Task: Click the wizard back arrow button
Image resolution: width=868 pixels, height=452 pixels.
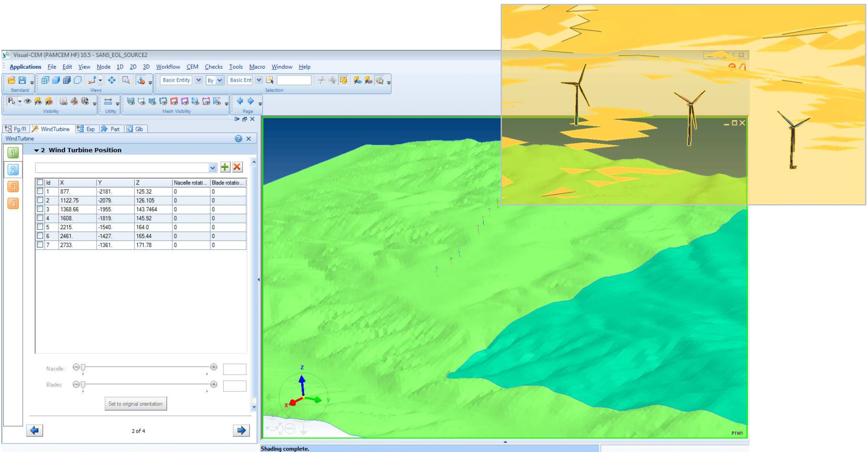Action: pos(35,430)
